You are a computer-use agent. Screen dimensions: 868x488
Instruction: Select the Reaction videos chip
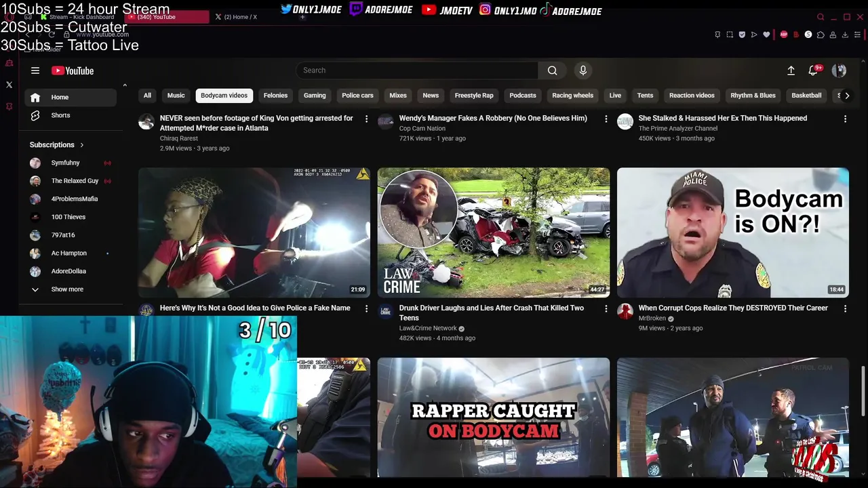click(692, 96)
